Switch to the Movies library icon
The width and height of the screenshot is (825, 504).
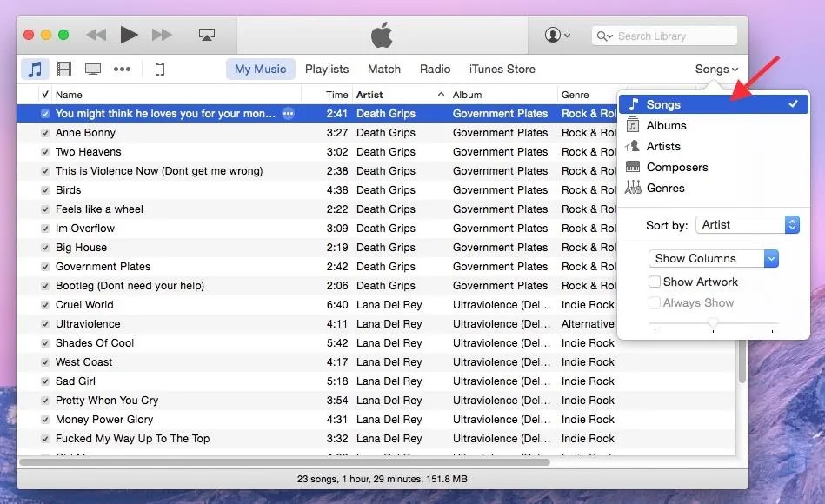click(64, 69)
